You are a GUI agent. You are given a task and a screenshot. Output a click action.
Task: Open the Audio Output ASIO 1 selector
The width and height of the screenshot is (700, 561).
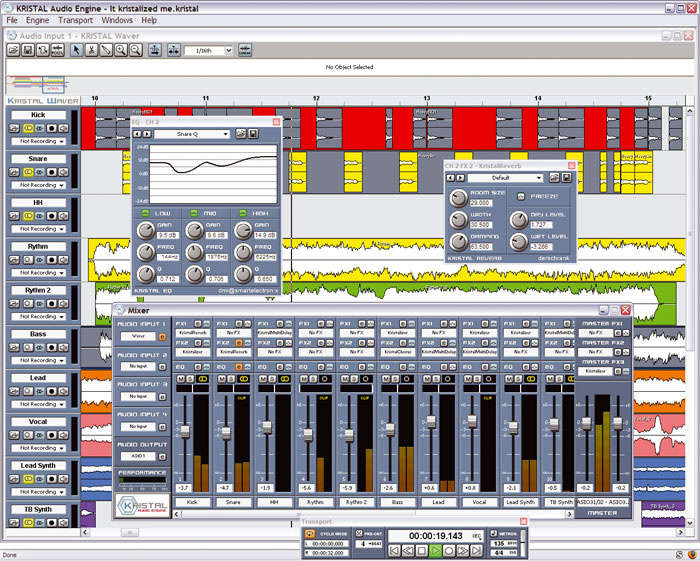(138, 456)
